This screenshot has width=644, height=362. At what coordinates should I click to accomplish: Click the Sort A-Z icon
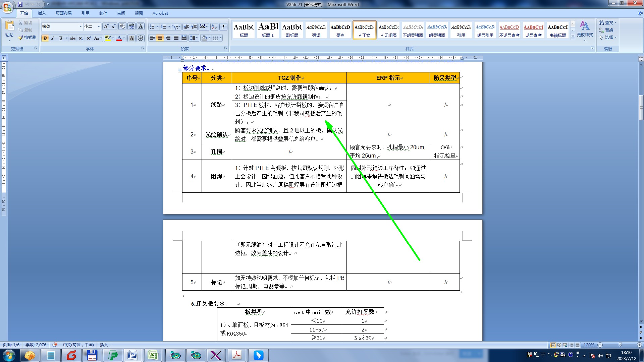click(x=214, y=26)
